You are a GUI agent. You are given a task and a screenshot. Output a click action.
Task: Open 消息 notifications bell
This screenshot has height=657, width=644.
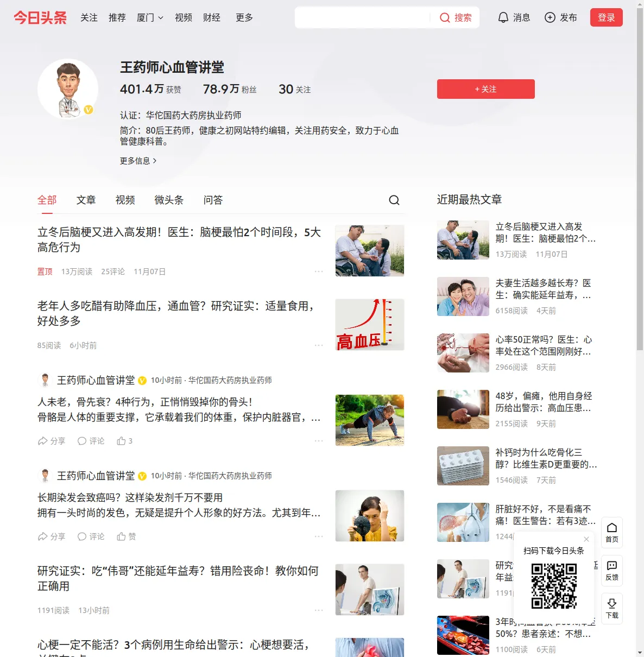[x=514, y=18]
